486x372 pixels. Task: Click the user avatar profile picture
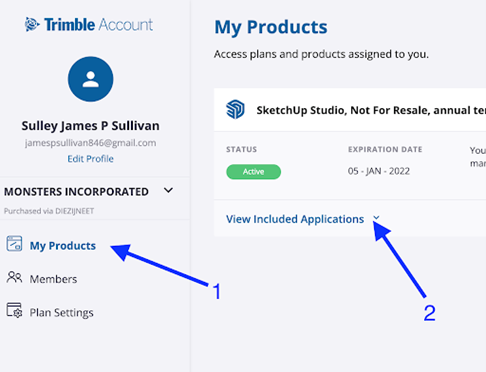pyautogui.click(x=90, y=79)
